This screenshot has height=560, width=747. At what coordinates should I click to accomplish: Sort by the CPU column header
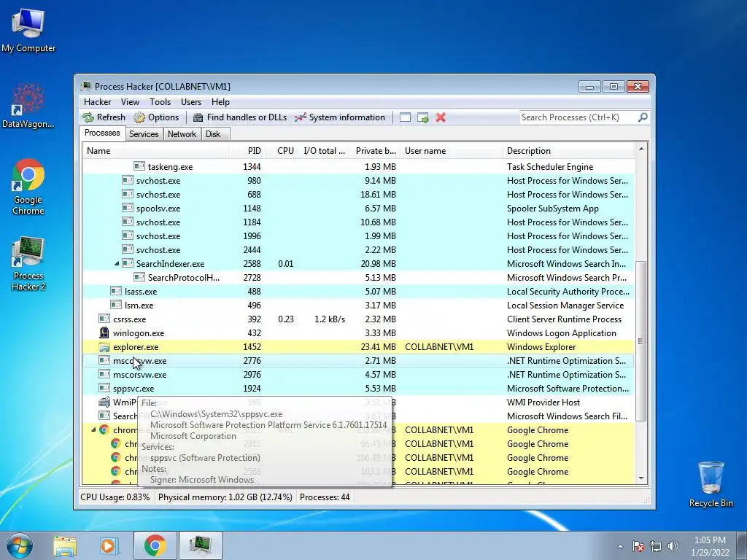click(x=282, y=151)
